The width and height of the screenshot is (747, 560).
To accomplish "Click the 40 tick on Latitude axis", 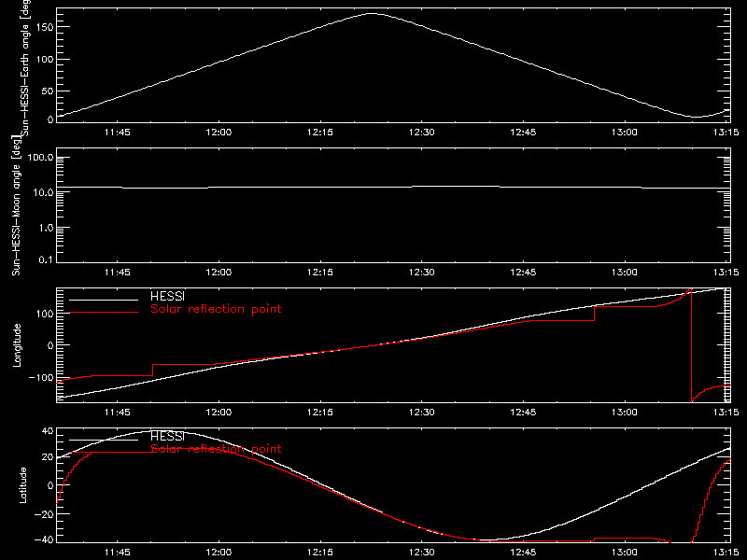I will [48, 431].
